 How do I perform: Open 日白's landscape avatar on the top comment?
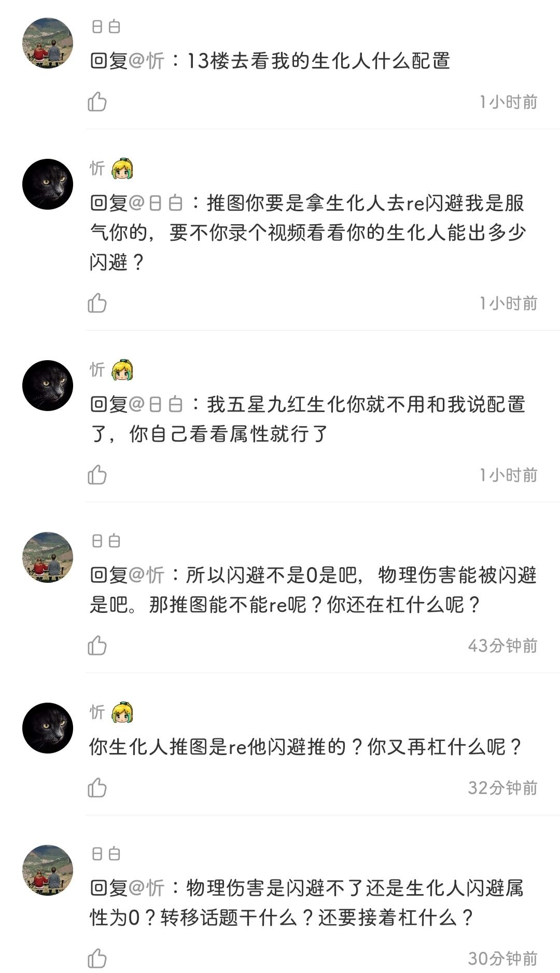[48, 43]
